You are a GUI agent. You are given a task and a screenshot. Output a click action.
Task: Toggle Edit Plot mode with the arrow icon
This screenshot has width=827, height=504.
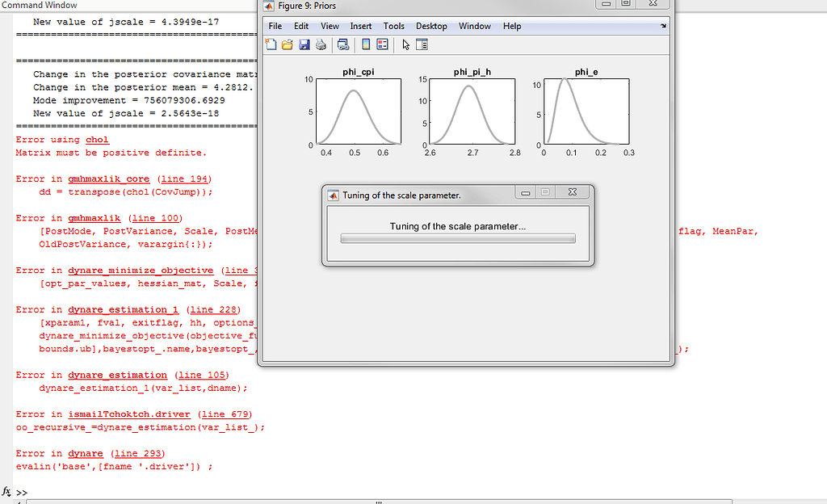coord(405,44)
